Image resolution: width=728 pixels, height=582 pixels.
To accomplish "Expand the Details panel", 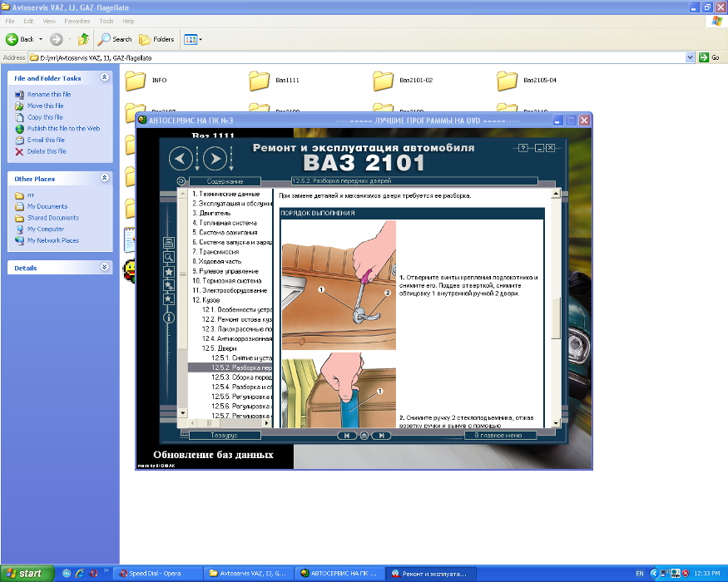I will point(105,267).
